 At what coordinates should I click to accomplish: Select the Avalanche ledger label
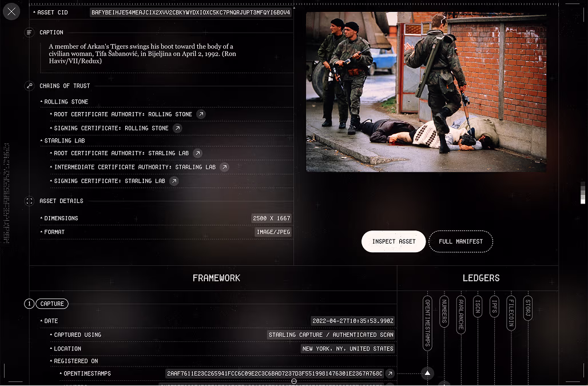point(461,315)
